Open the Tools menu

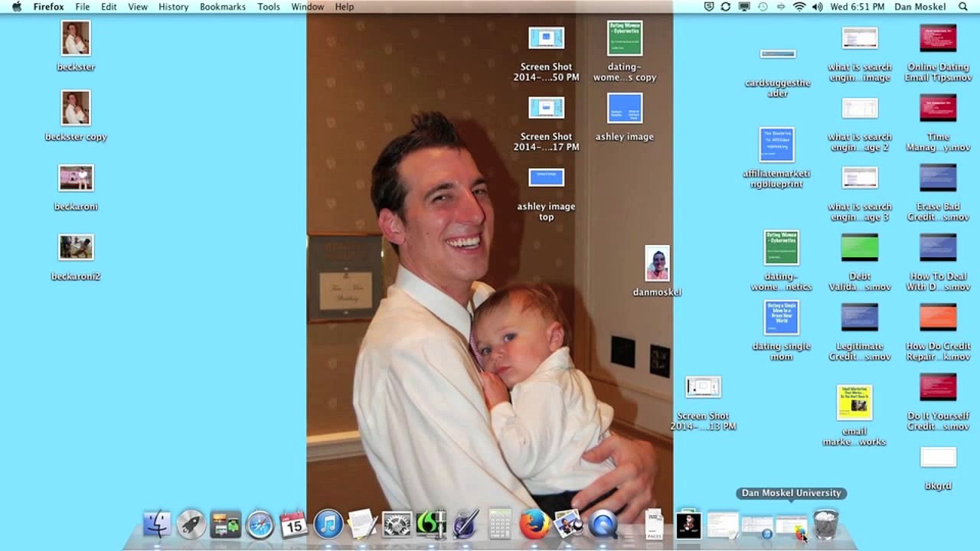pyautogui.click(x=269, y=7)
